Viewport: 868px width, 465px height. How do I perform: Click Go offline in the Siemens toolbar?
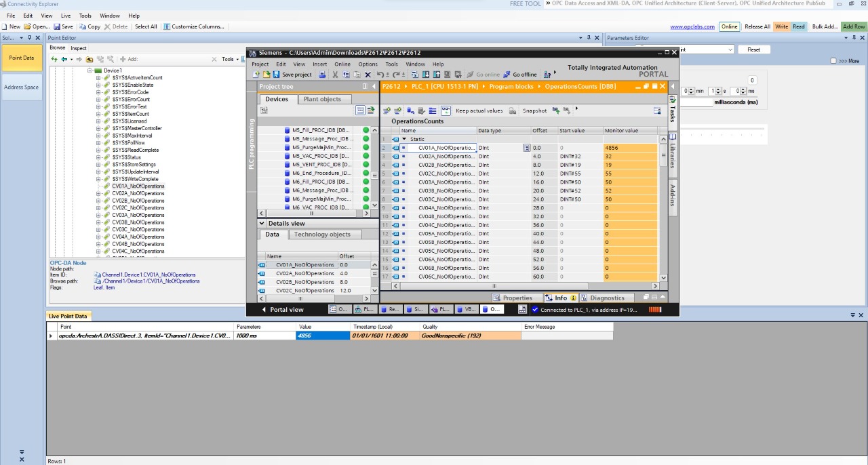point(519,75)
